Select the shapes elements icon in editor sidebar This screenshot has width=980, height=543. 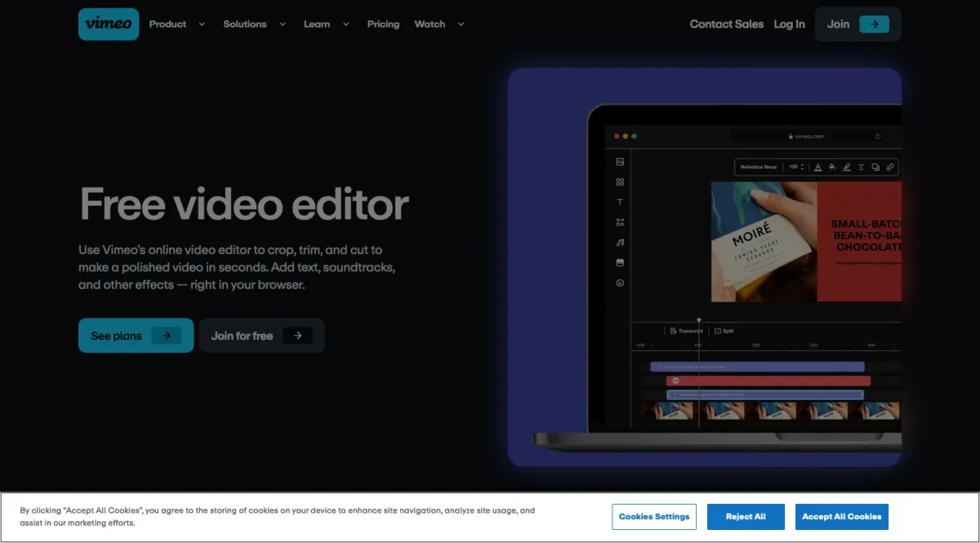[x=620, y=222]
